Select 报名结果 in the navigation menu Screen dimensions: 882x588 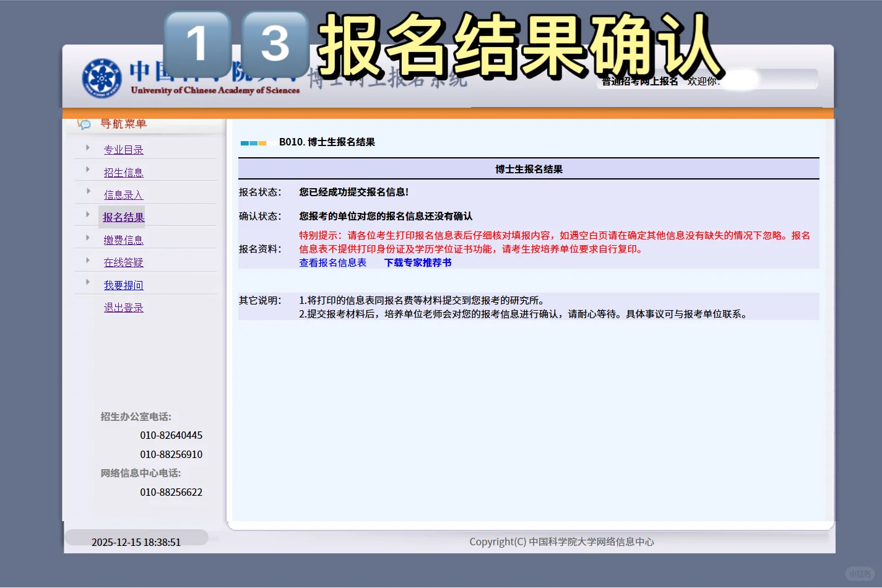pyautogui.click(x=123, y=217)
